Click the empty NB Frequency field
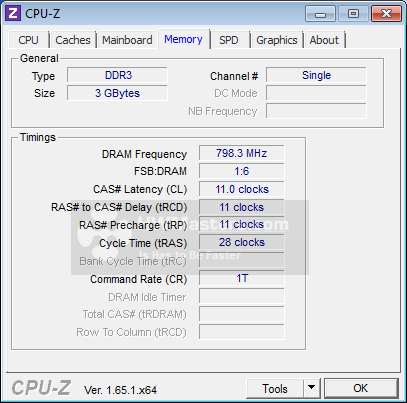Image resolution: width=407 pixels, height=403 pixels. (316, 111)
